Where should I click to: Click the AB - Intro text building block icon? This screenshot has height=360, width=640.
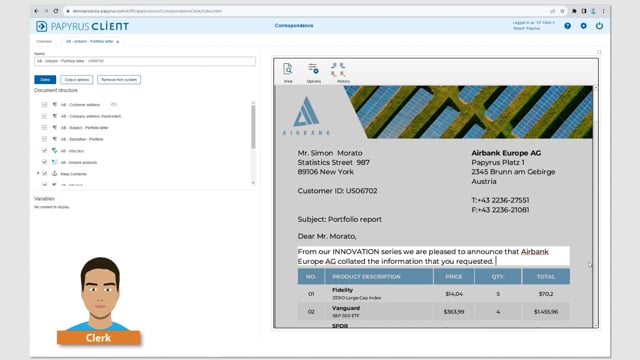(x=54, y=151)
